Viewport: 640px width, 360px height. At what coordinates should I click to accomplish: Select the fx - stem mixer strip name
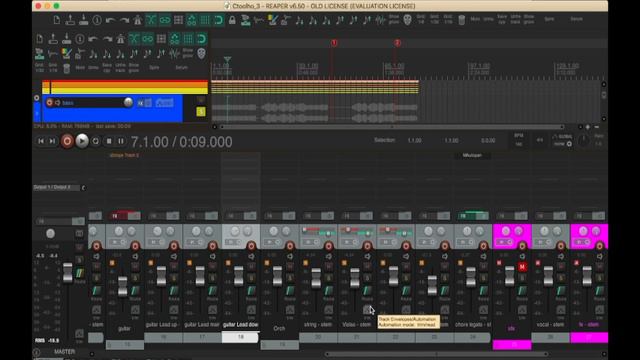pyautogui.click(x=589, y=324)
